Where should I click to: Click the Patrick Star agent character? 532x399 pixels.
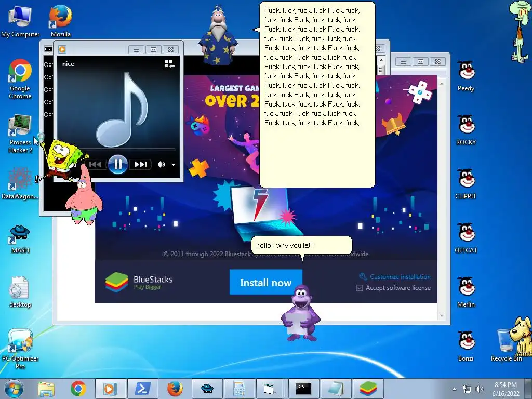pyautogui.click(x=84, y=195)
